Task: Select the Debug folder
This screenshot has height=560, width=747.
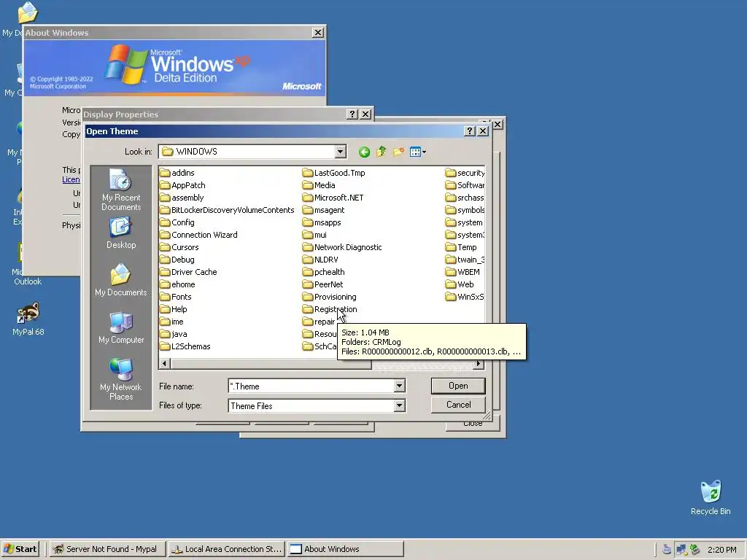Action: pos(177,260)
